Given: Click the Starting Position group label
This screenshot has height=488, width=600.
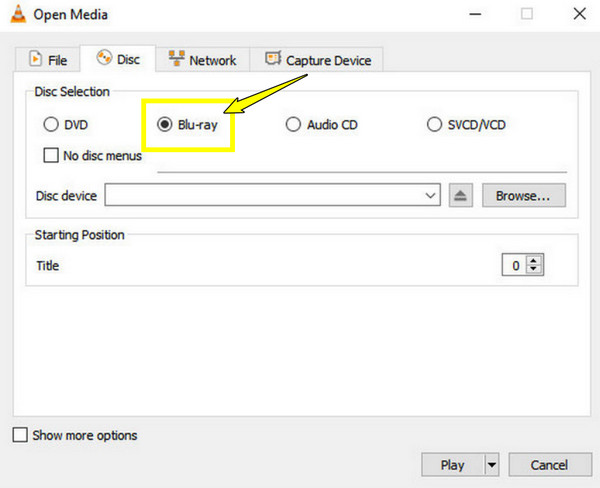Looking at the screenshot, I should point(80,235).
